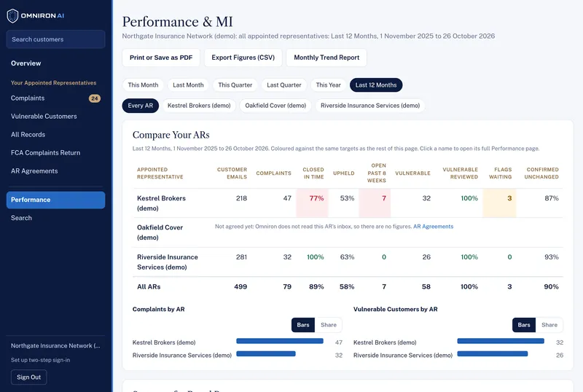Select the Last Month period
The image size is (583, 392).
coord(188,85)
